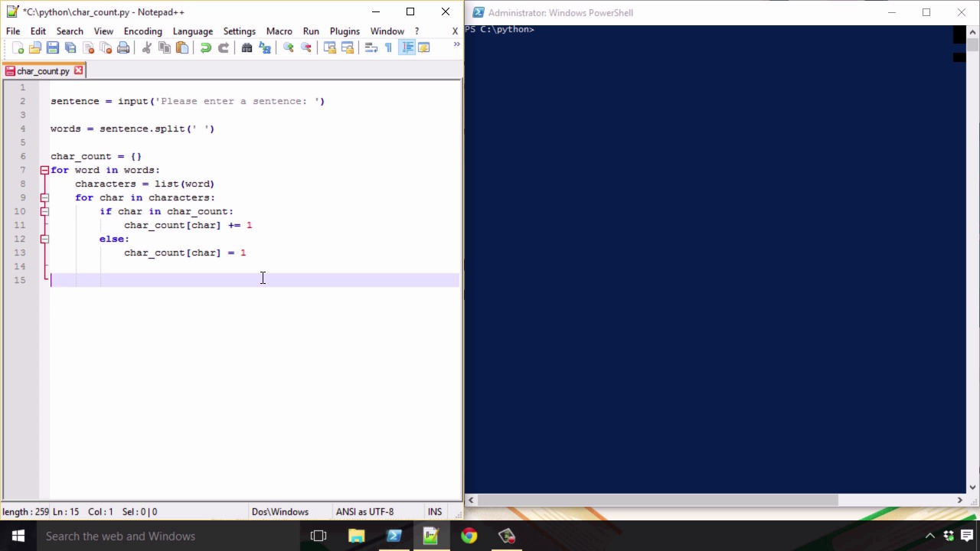This screenshot has height=551, width=980.
Task: Toggle Word wrap toolbar icon
Action: pos(371,47)
